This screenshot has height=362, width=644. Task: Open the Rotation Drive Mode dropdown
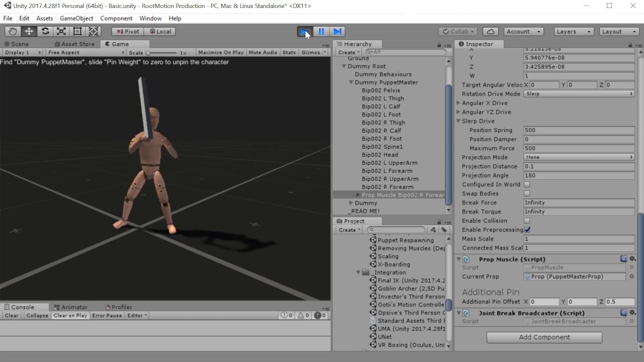pyautogui.click(x=579, y=94)
